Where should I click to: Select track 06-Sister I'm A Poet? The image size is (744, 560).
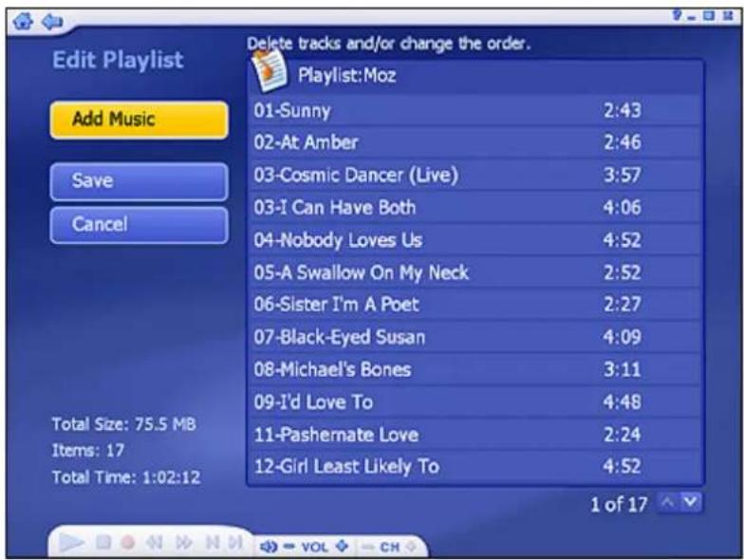pyautogui.click(x=474, y=304)
